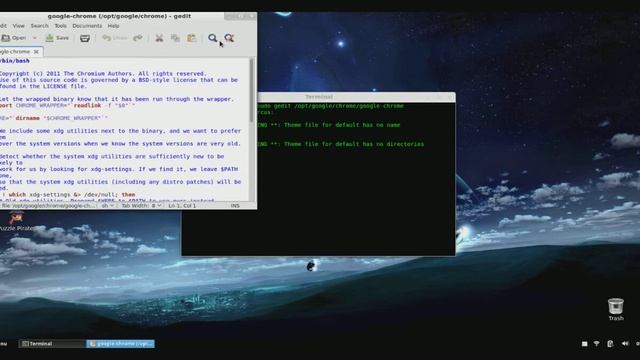Click the gedit window title bar

pyautogui.click(x=119, y=16)
